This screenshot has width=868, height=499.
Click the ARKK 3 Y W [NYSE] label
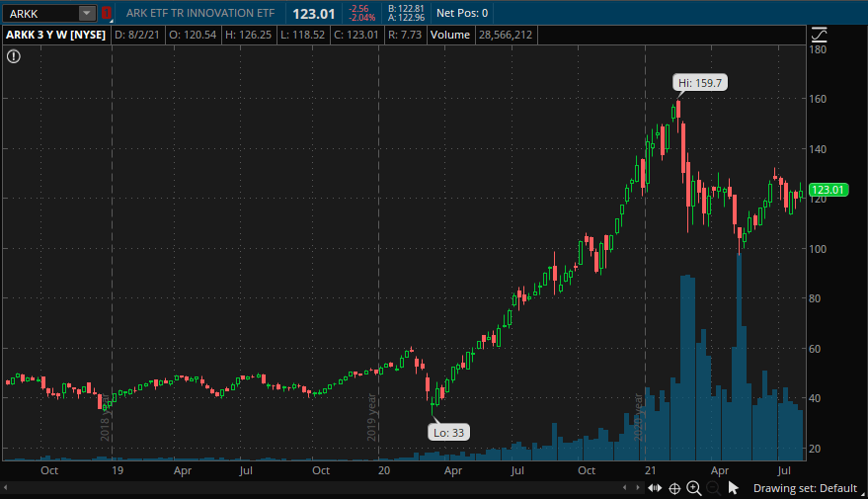tap(55, 35)
